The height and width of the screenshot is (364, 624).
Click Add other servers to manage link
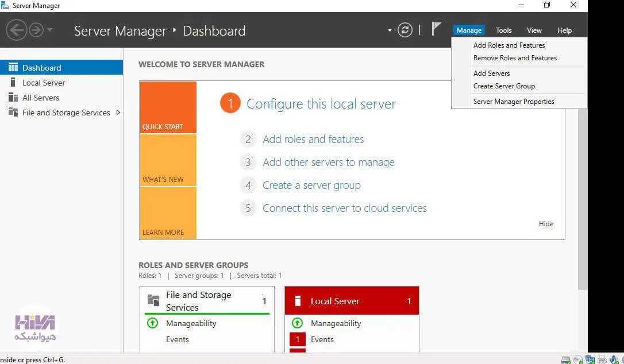coord(329,162)
